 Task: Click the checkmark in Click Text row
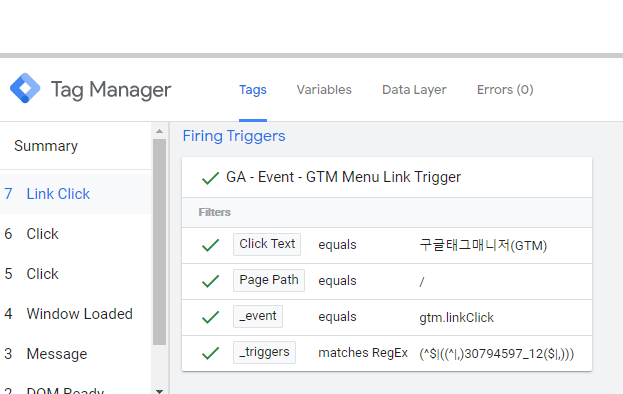pos(211,245)
